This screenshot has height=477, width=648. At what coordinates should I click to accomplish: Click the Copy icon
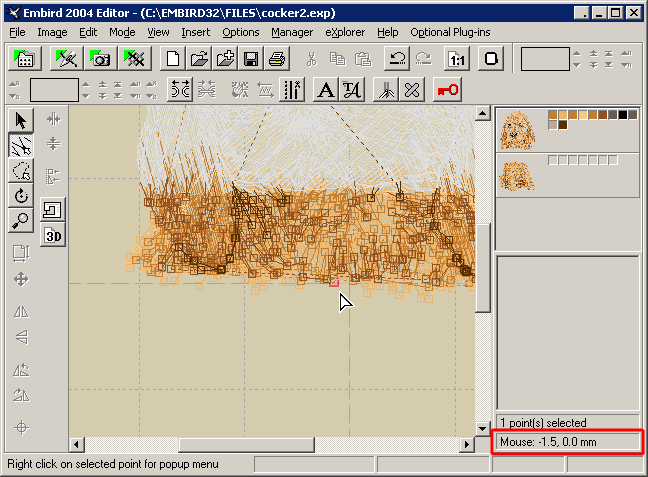(x=337, y=59)
